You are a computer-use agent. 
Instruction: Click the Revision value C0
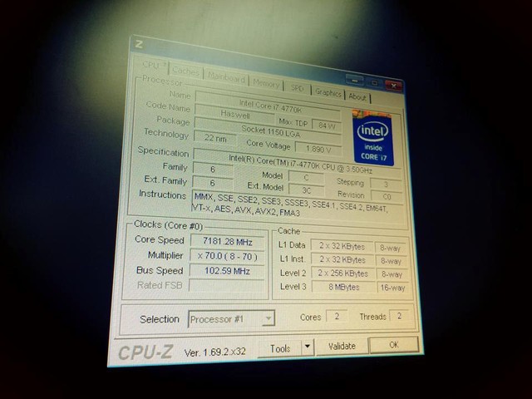(x=387, y=196)
